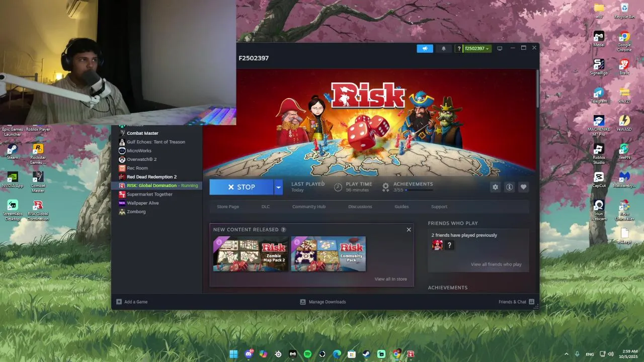Select the Brave desktop icon
Screen dimensions: 644x362
click(624, 67)
